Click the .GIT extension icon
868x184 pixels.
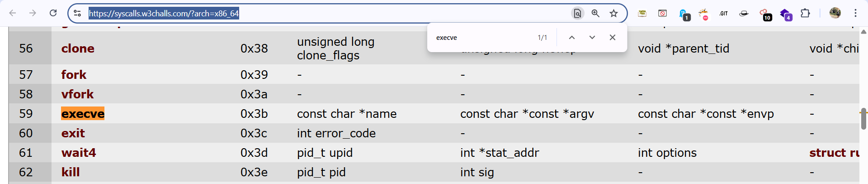point(724,14)
